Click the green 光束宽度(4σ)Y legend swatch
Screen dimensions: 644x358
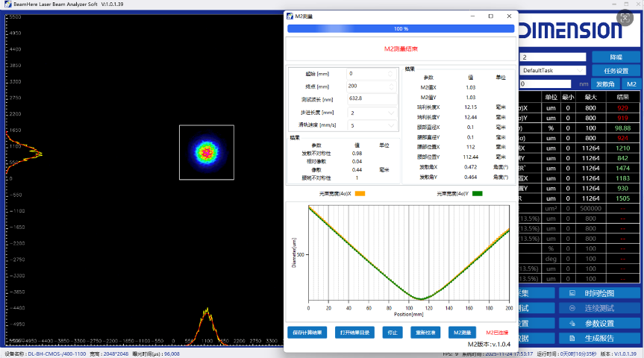pos(477,194)
